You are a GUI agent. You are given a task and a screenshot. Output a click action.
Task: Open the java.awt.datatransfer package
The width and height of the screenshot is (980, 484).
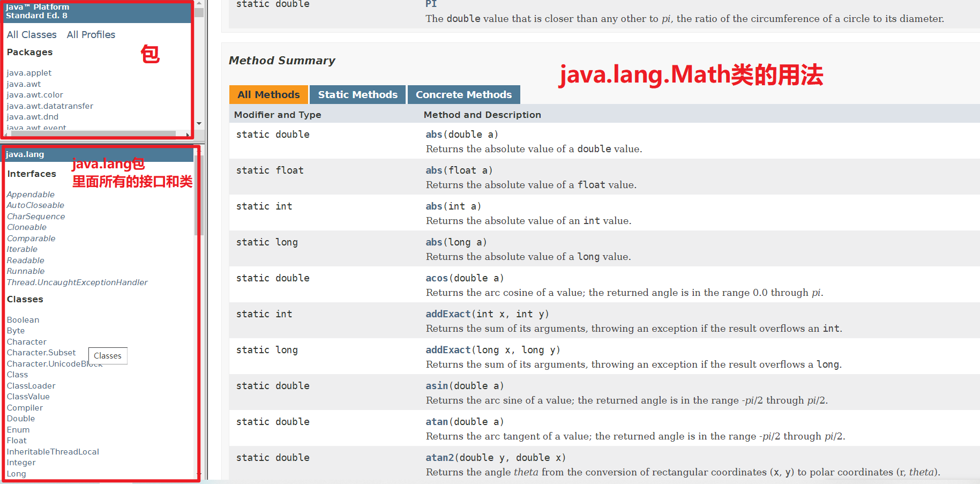[x=50, y=106]
